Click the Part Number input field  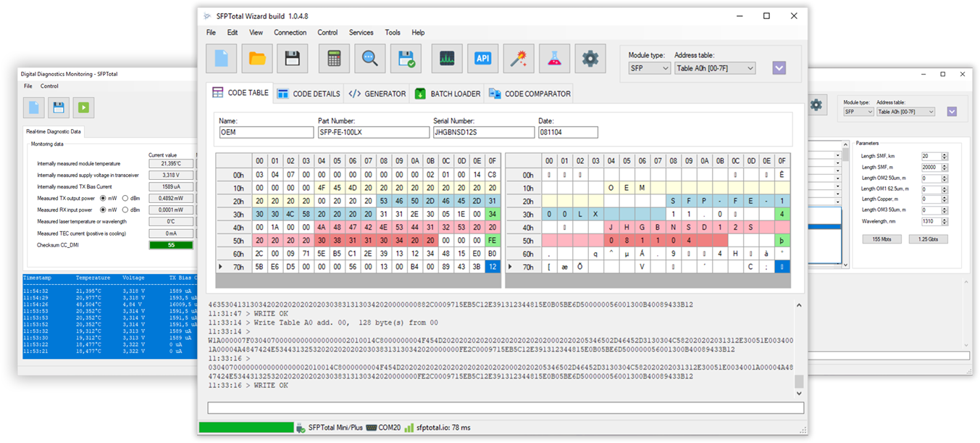tap(373, 133)
